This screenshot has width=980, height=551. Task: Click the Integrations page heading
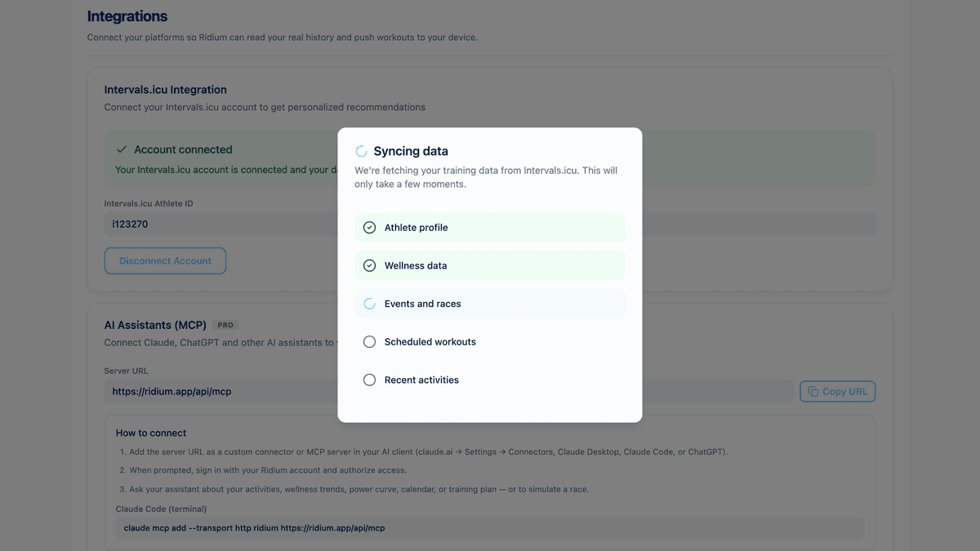pos(127,16)
